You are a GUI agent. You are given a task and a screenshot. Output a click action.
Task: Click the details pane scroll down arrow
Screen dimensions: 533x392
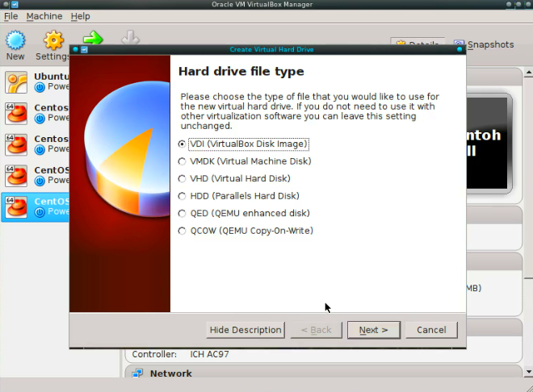point(529,372)
